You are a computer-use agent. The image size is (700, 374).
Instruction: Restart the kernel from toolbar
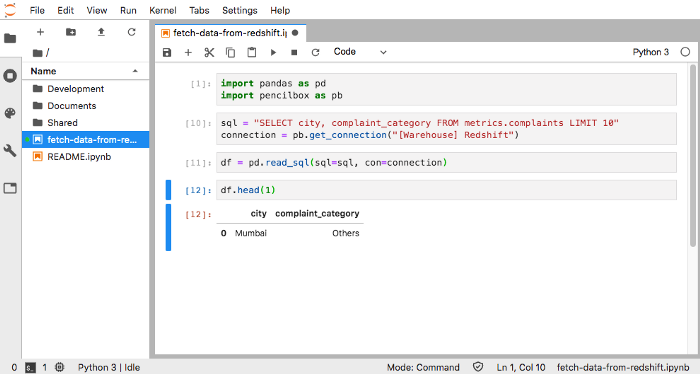point(315,52)
